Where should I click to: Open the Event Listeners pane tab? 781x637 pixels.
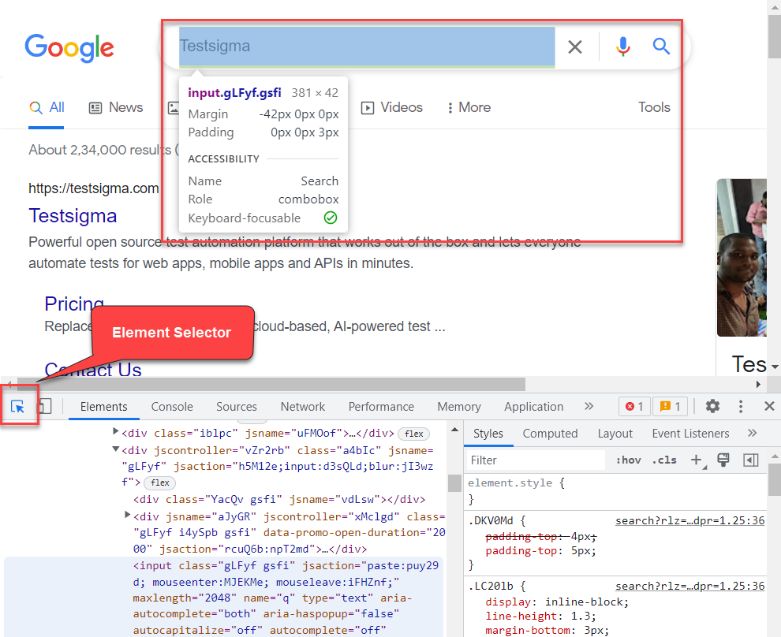pyautogui.click(x=690, y=434)
